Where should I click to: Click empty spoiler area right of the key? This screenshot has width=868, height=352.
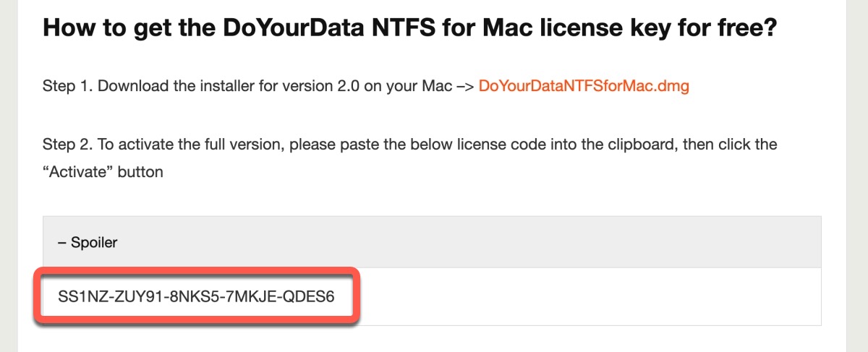pyautogui.click(x=579, y=297)
